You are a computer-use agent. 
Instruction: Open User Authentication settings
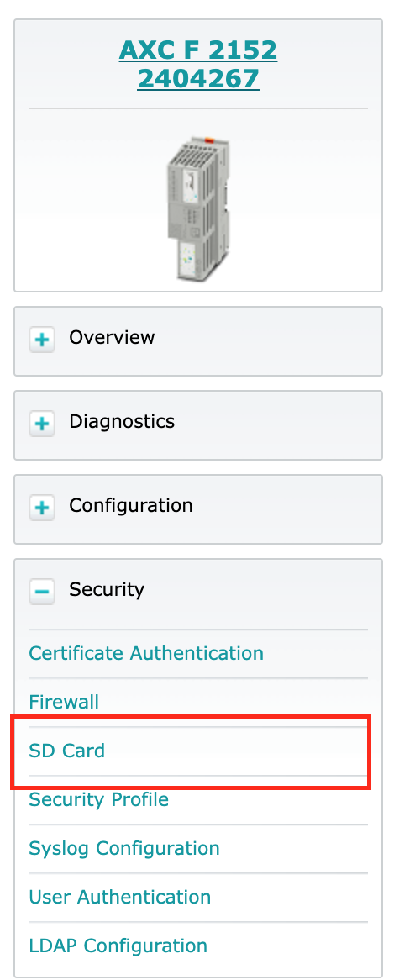point(120,897)
